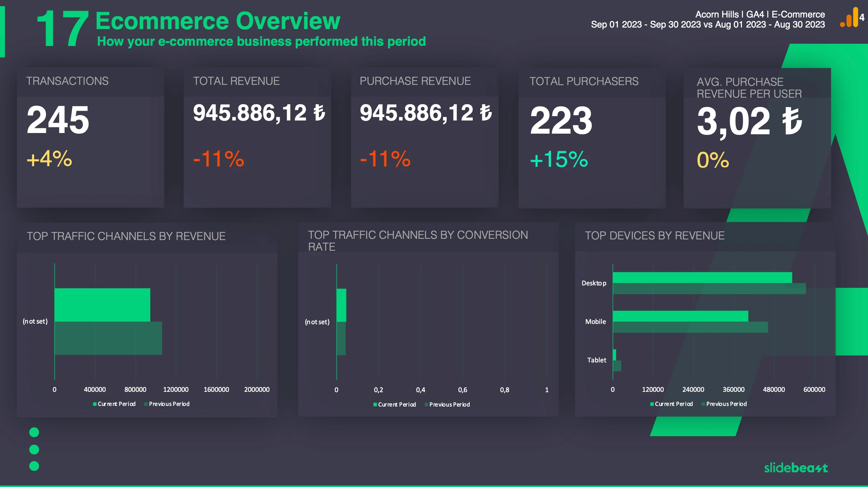The width and height of the screenshot is (868, 487).
Task: Click the 600000 axis label in the devices chart
Action: tap(814, 390)
